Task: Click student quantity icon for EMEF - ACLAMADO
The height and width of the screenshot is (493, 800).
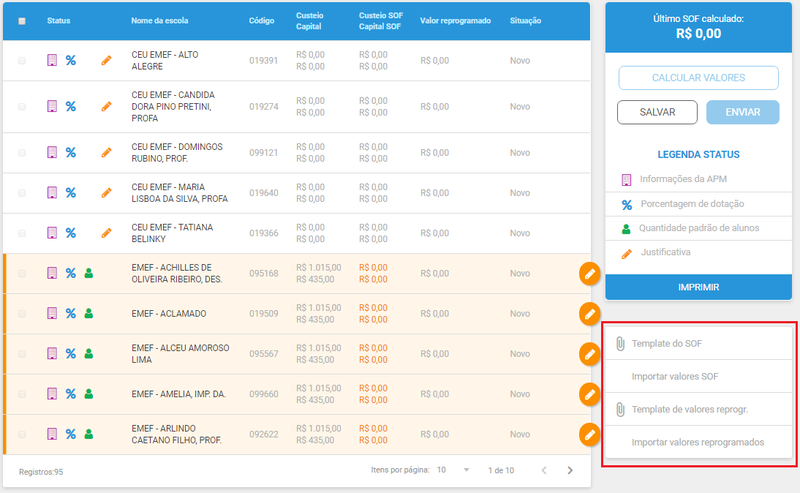Action: tap(89, 313)
